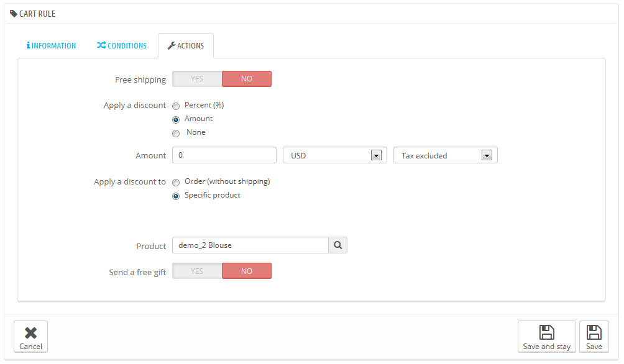Click the Cart Rule tag icon
The width and height of the screenshot is (624, 364).
[14, 14]
